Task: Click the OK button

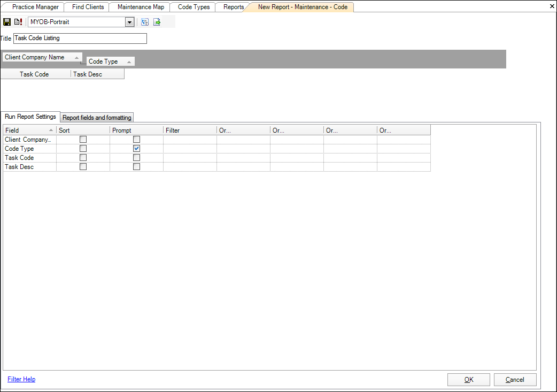Action: 468,379
